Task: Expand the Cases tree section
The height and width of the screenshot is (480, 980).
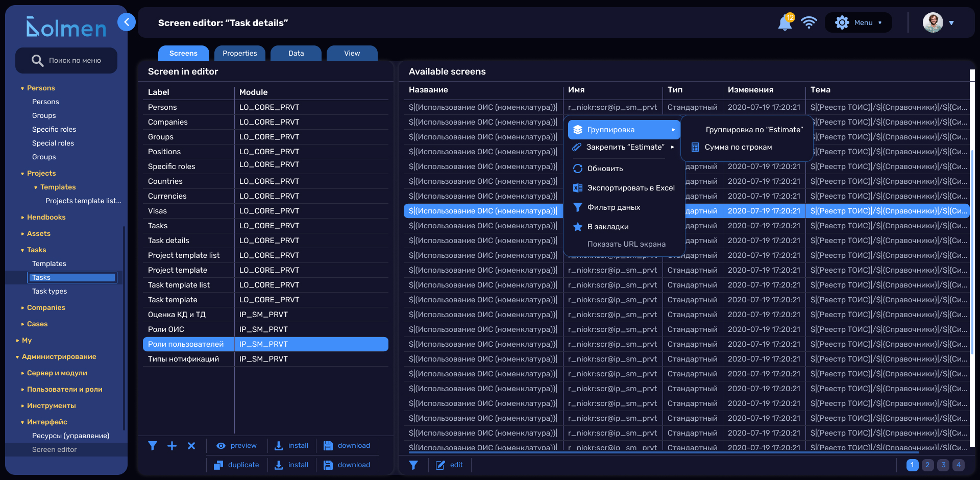Action: pyautogui.click(x=22, y=324)
